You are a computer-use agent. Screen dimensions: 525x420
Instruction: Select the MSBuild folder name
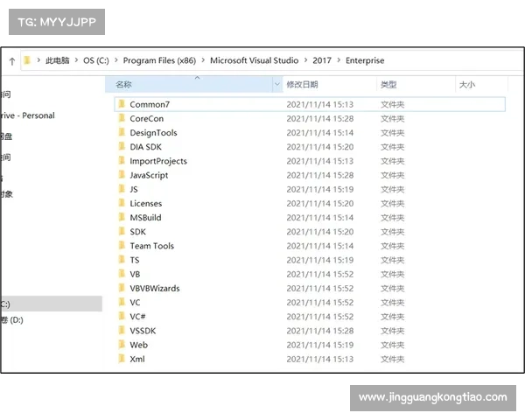[145, 218]
